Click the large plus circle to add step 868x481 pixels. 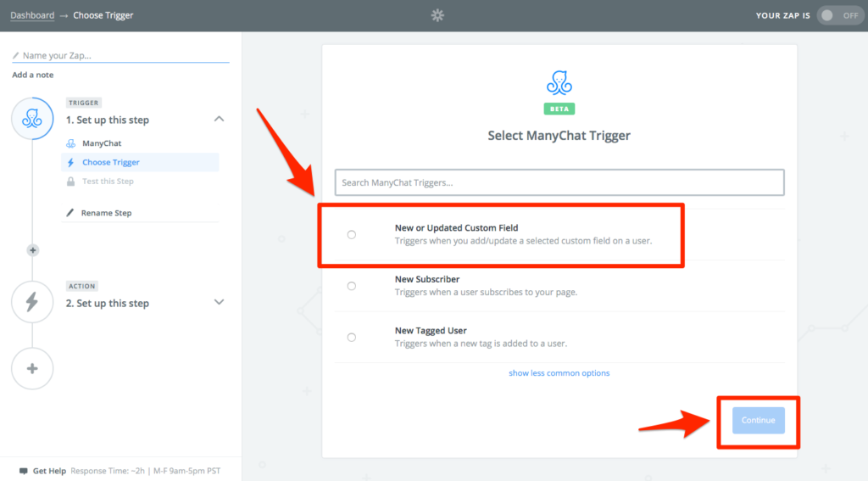[x=32, y=368]
